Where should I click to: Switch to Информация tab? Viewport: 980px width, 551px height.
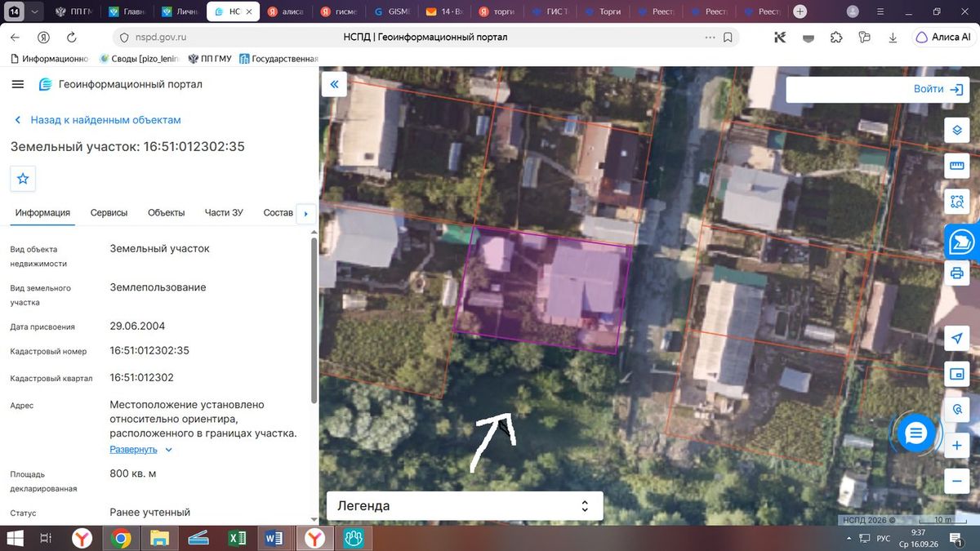pos(42,213)
